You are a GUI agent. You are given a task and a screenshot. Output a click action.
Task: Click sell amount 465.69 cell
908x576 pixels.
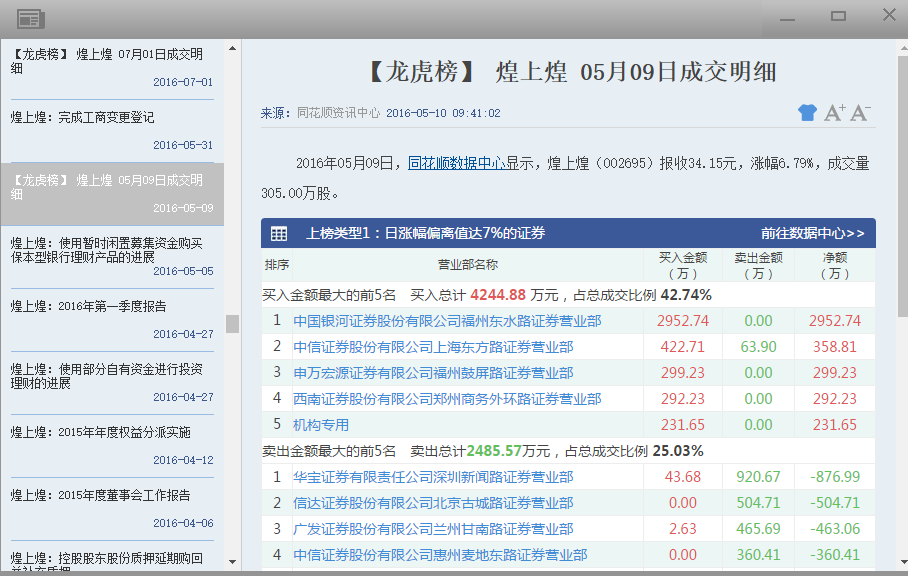point(758,529)
